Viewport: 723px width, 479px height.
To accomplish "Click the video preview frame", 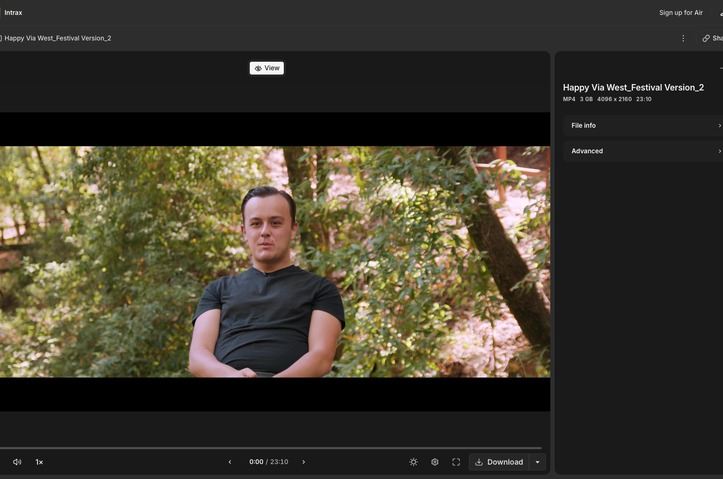I will tap(275, 261).
